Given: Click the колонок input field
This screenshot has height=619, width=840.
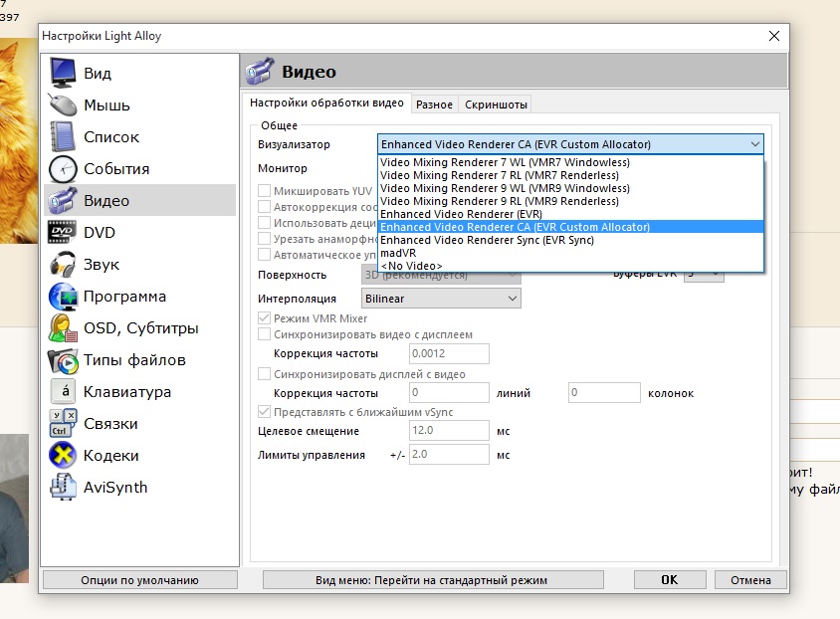Looking at the screenshot, I should point(604,392).
